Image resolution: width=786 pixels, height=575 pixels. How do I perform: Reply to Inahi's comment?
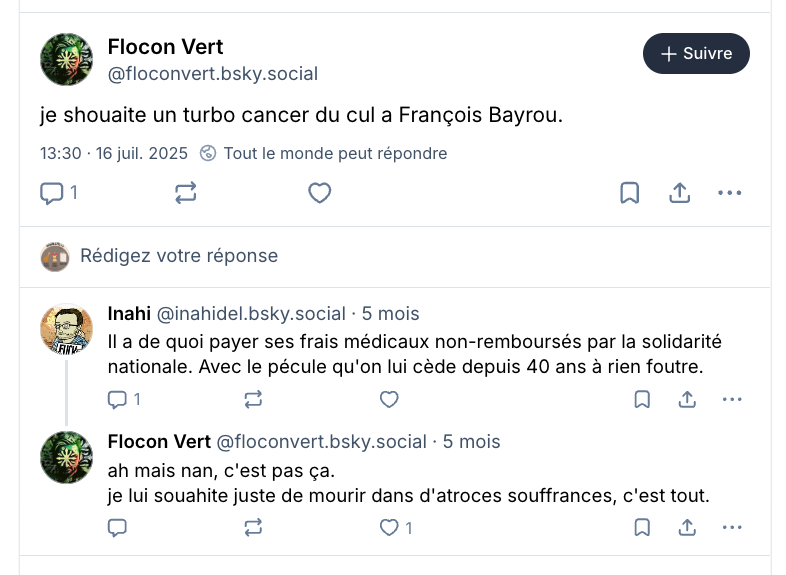pyautogui.click(x=118, y=400)
